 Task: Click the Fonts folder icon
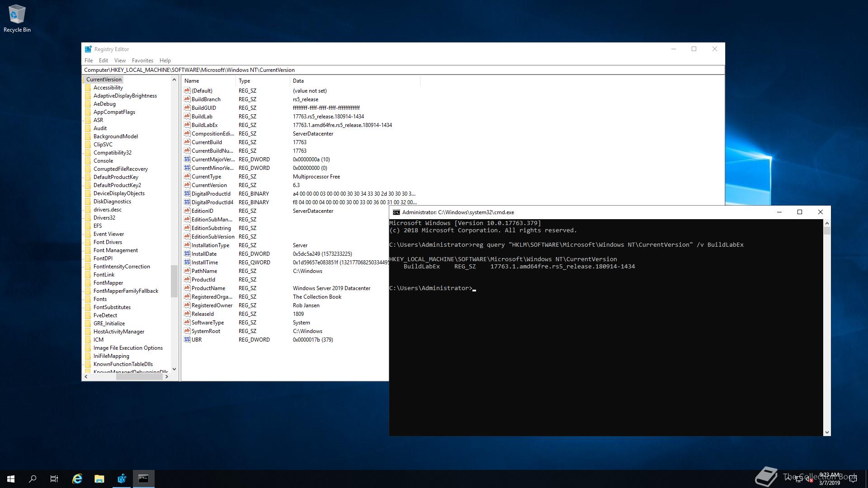(x=88, y=299)
